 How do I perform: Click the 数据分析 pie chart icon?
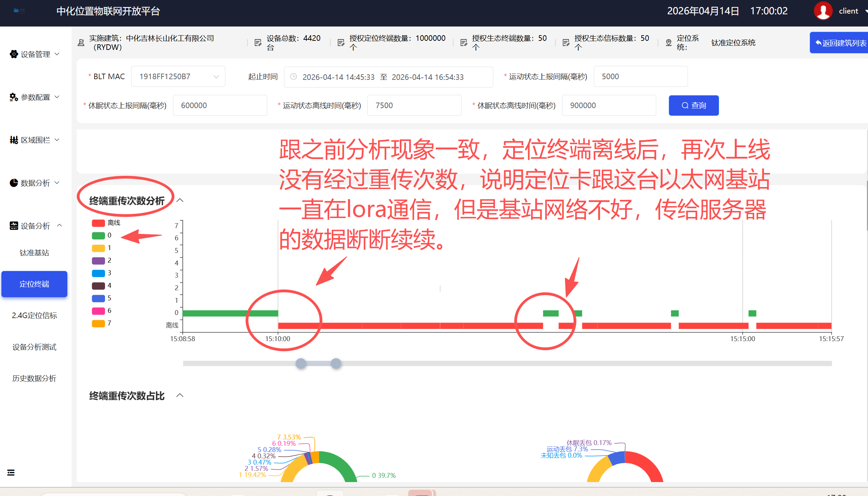pyautogui.click(x=14, y=183)
